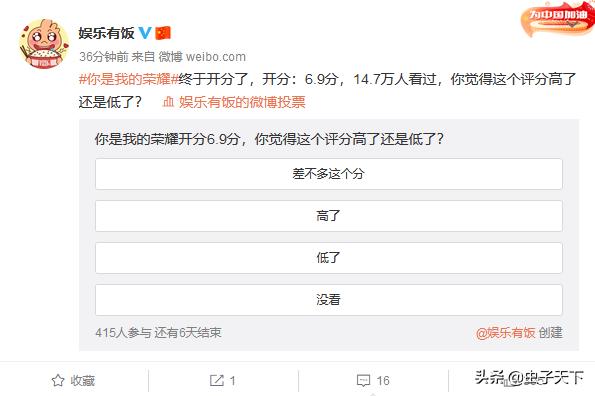Vote for option 低了
This screenshot has height=396, width=595.
click(x=329, y=258)
